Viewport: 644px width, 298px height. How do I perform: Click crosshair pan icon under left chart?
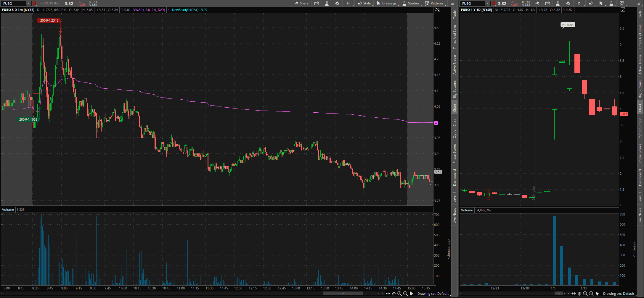[x=394, y=294]
